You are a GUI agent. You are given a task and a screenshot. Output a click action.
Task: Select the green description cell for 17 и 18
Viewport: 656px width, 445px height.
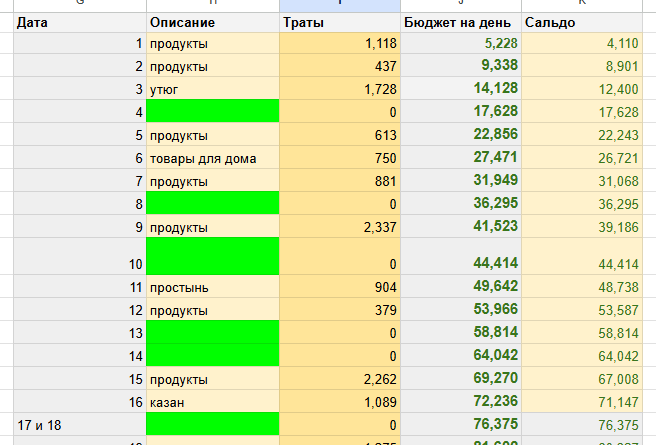[213, 424]
